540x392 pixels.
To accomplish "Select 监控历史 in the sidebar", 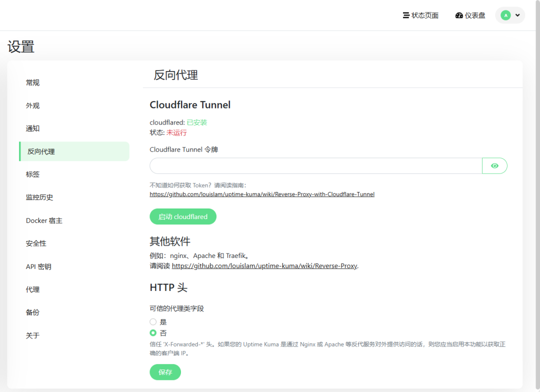I will tap(39, 197).
